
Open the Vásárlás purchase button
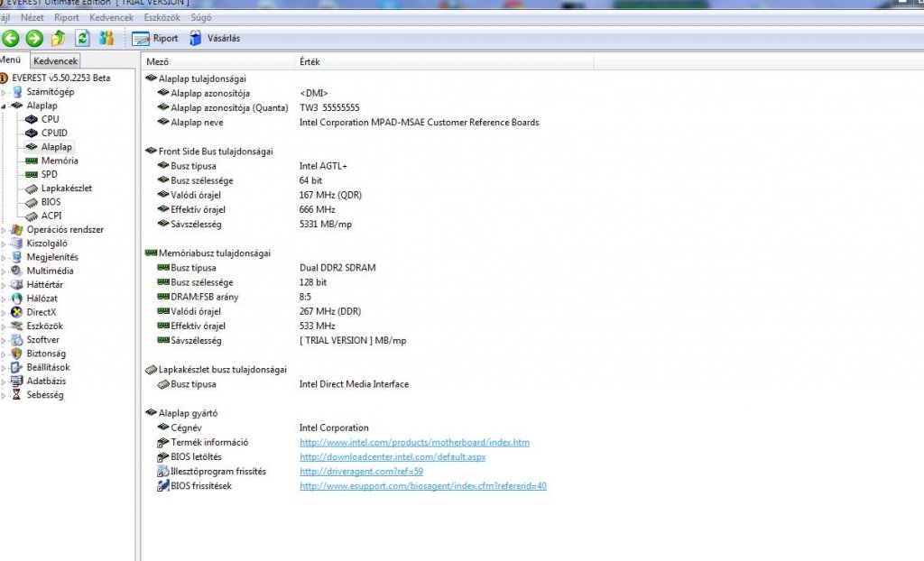[215, 38]
